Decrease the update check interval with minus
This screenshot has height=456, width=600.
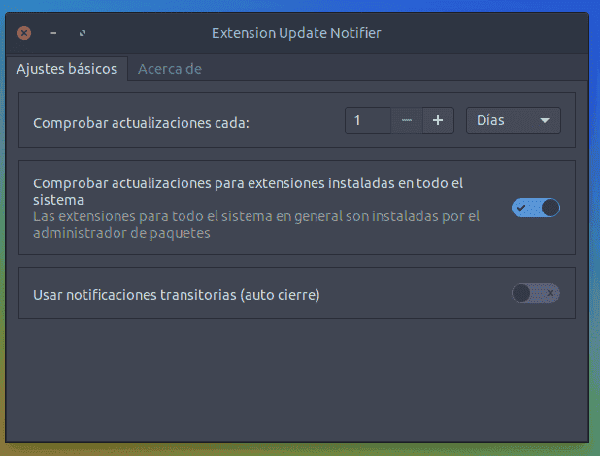coord(407,121)
